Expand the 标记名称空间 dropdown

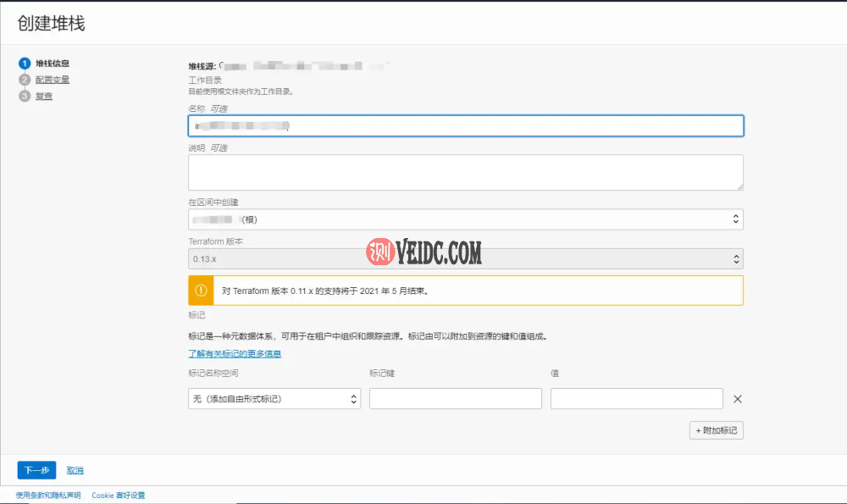point(274,399)
